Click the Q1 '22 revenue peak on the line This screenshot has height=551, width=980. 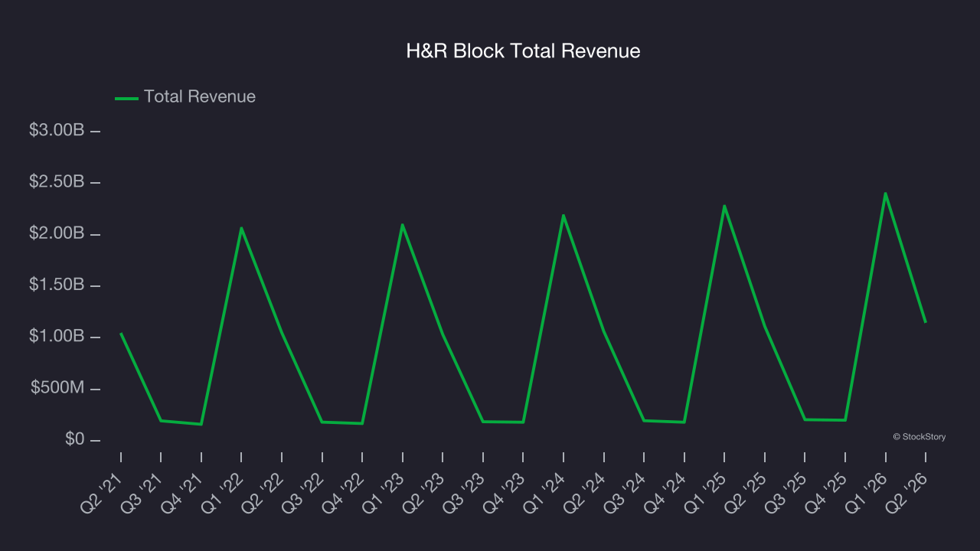[x=241, y=228]
